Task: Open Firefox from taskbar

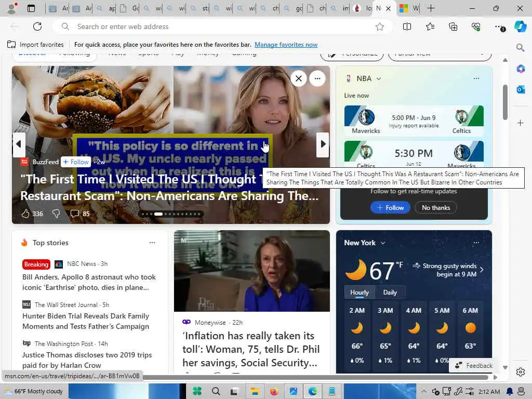Action: click(x=274, y=391)
